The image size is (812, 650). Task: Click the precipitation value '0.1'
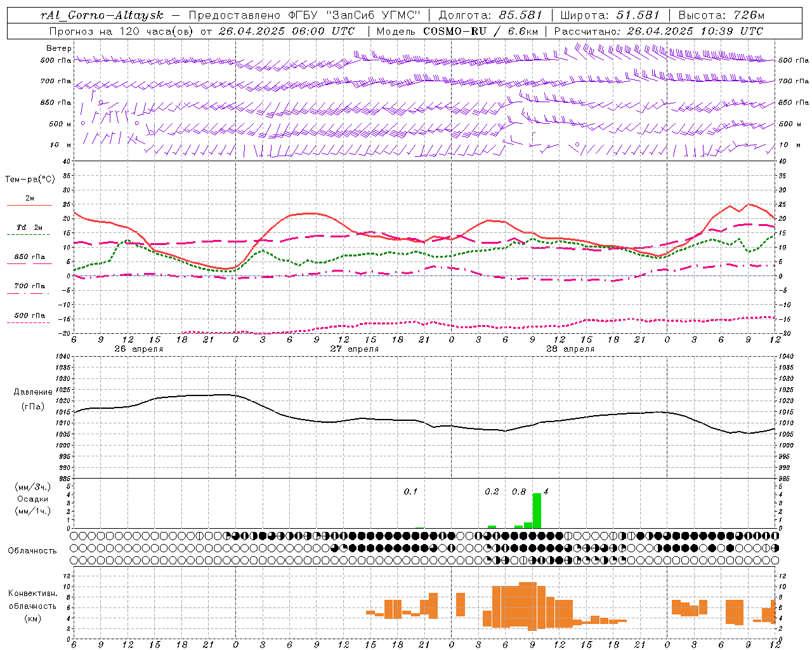point(410,492)
